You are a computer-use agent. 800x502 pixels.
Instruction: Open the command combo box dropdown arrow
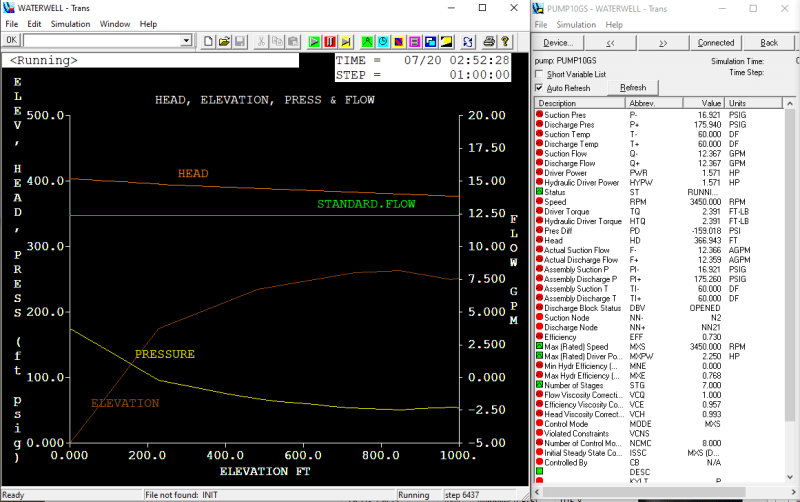pyautogui.click(x=186, y=41)
